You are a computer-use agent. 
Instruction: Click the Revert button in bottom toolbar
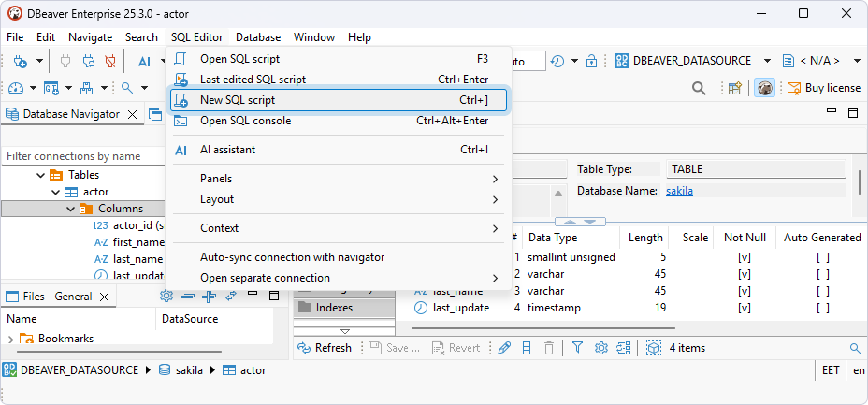click(456, 348)
